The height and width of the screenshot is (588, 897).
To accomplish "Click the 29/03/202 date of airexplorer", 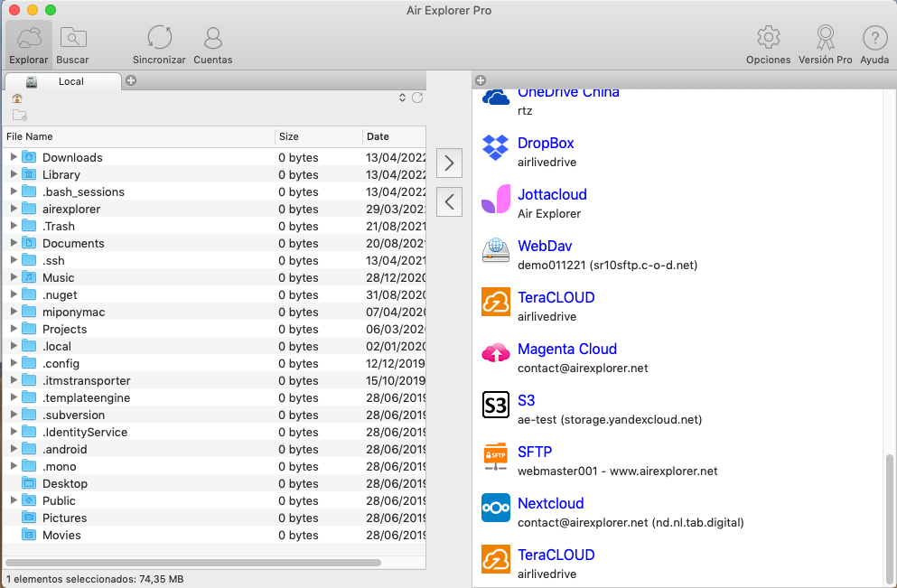I will point(396,209).
